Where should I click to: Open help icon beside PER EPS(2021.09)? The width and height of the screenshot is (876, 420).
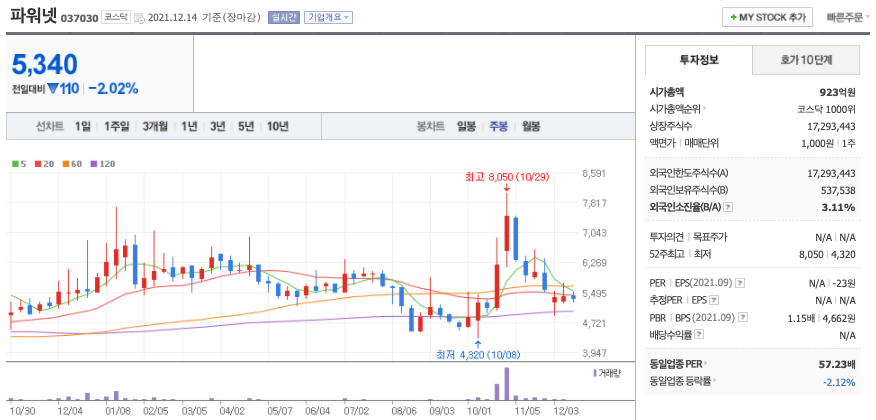tap(740, 283)
